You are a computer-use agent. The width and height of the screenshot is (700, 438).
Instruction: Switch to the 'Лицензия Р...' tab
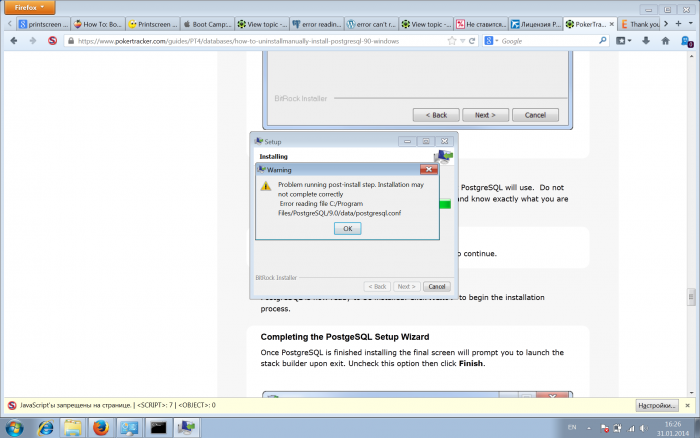coord(535,24)
